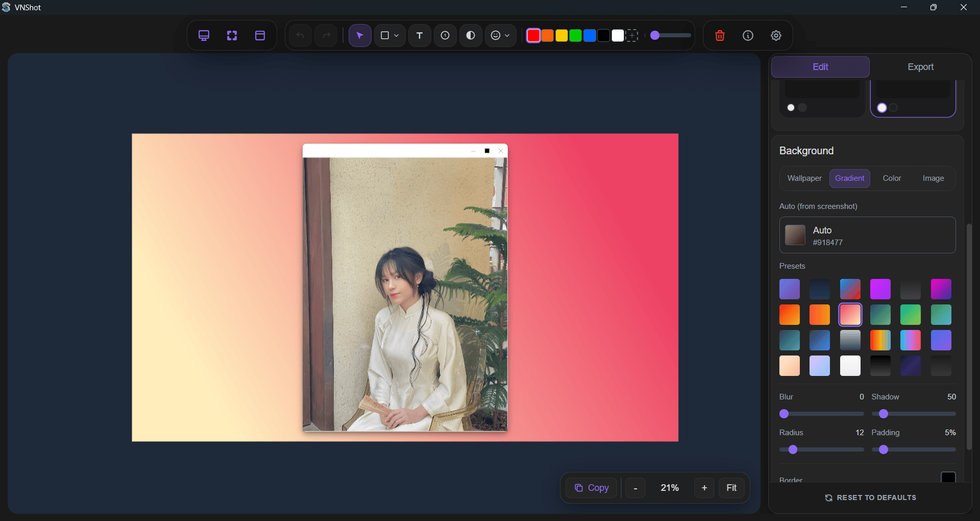Select the Auto #918477 background option

coord(867,235)
